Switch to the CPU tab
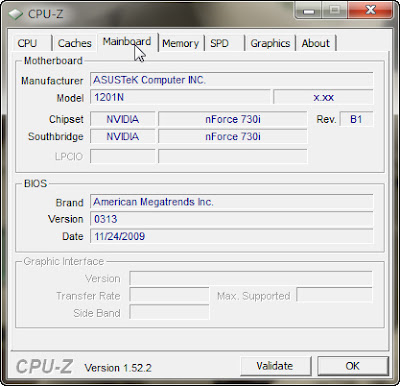 pyautogui.click(x=32, y=43)
